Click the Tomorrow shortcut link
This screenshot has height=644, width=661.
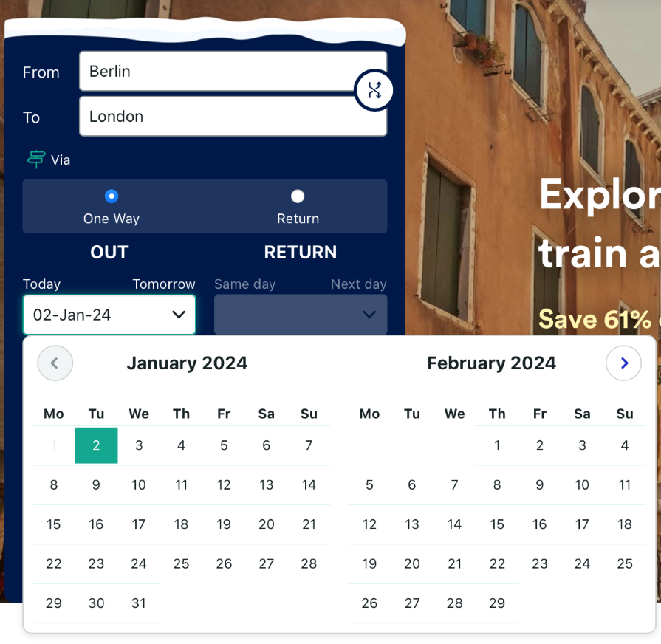pyautogui.click(x=164, y=284)
